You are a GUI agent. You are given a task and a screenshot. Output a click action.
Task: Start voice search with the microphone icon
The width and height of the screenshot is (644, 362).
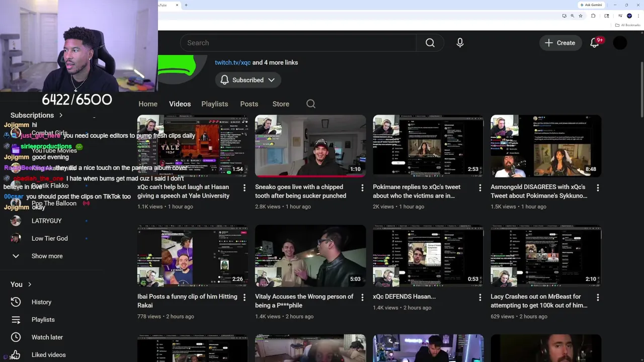click(x=460, y=43)
